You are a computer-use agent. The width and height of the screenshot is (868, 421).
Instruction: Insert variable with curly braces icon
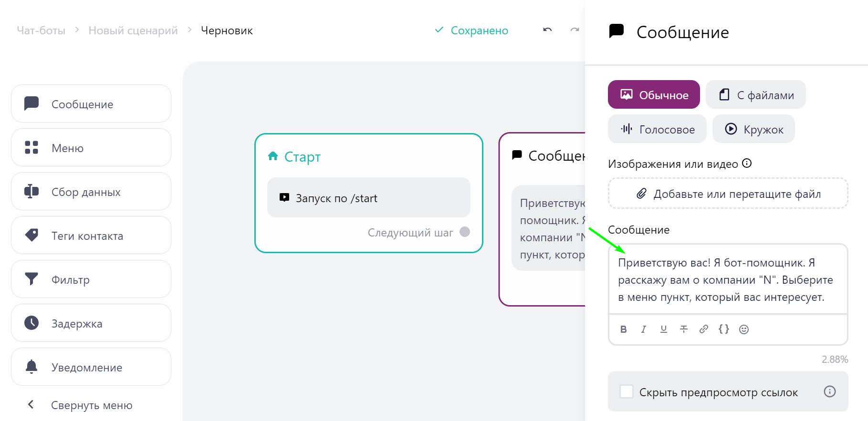pos(723,329)
